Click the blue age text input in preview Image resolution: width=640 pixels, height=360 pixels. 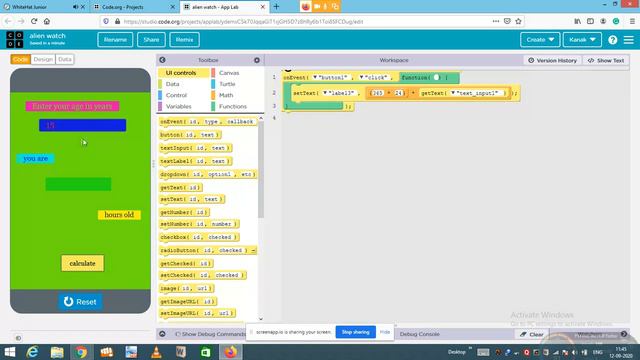tap(82, 125)
